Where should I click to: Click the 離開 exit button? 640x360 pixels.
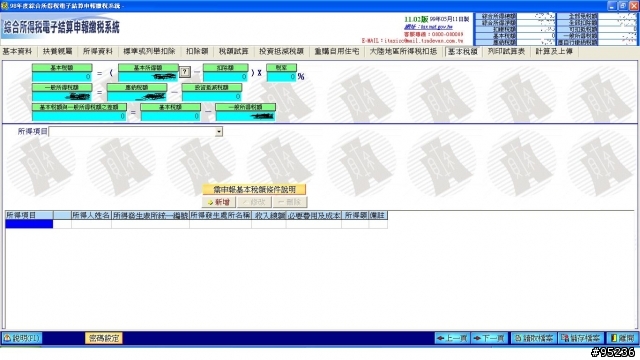pos(622,338)
